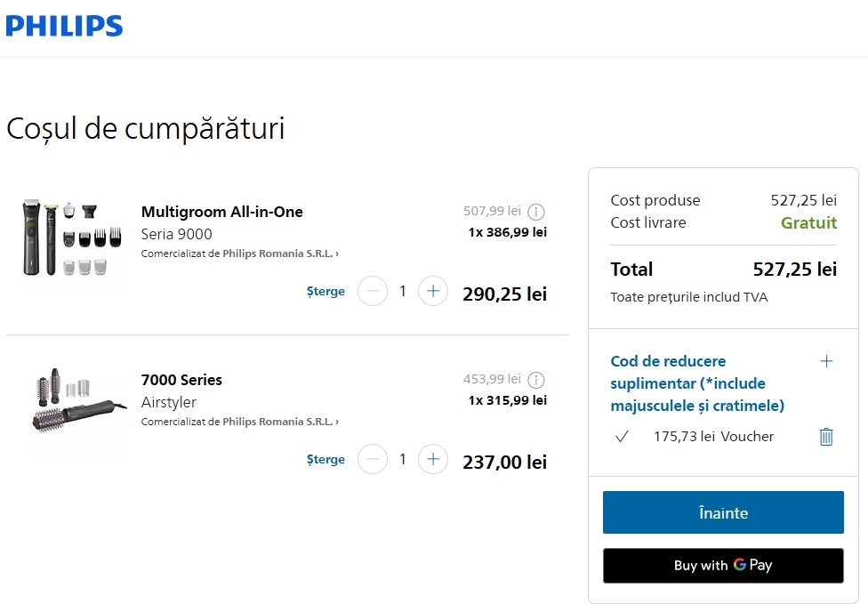Open the 7000 Series product title

point(181,380)
